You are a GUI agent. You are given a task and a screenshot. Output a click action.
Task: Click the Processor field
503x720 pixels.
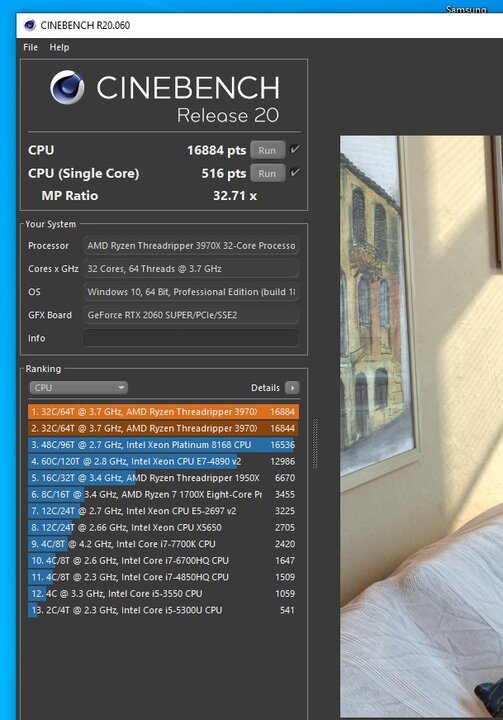(191, 246)
